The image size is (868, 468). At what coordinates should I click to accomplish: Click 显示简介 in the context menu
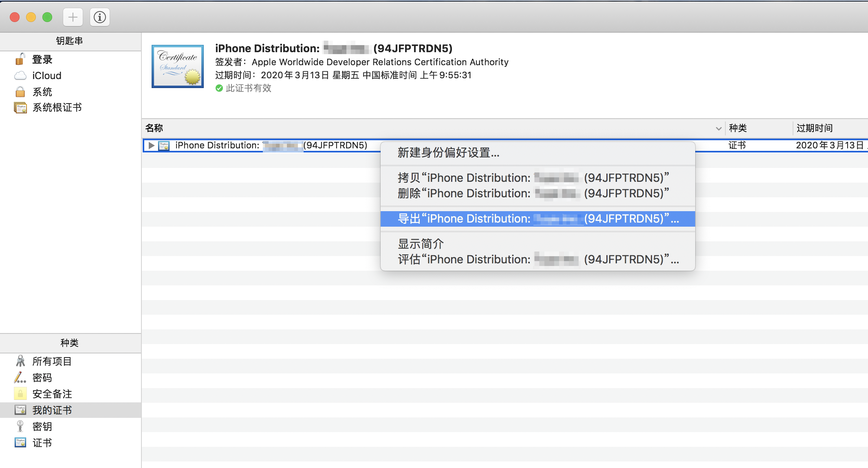point(421,244)
